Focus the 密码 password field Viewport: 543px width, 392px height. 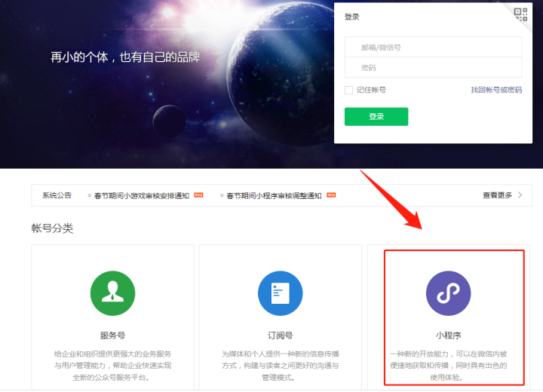(x=433, y=68)
